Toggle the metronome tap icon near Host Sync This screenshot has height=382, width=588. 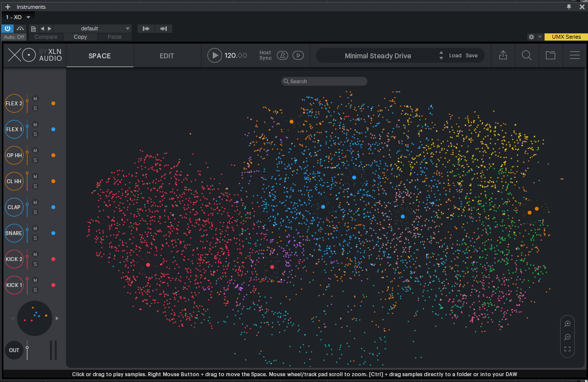[x=282, y=56]
